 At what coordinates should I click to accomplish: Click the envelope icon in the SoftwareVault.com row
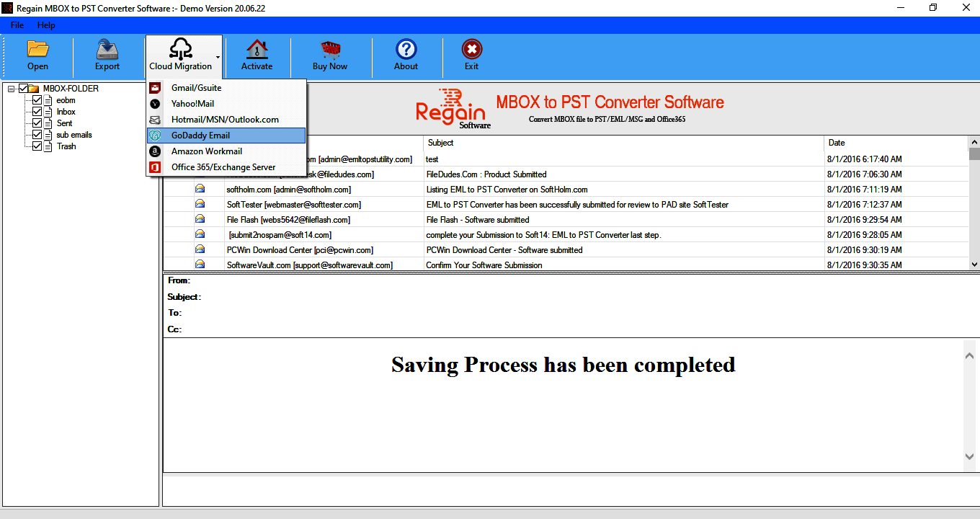point(200,265)
